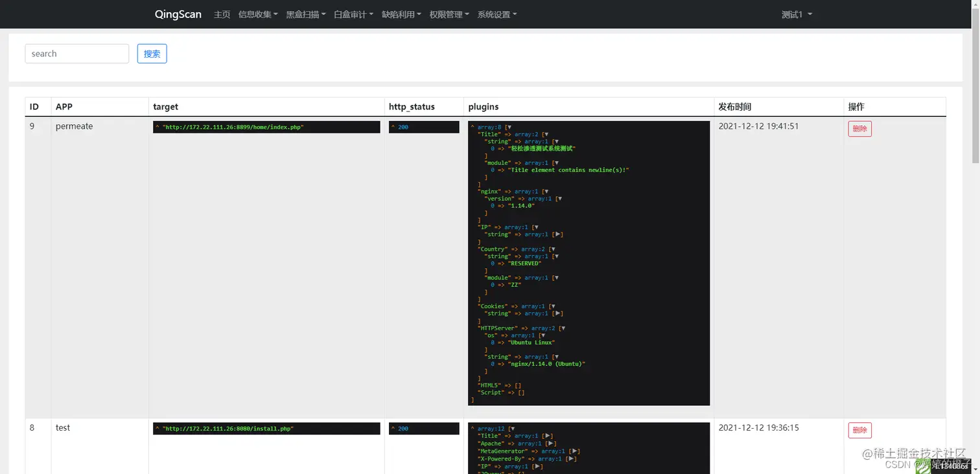Expand the "MetaGenerator" array:1 node
The height and width of the screenshot is (474, 980).
coord(575,451)
